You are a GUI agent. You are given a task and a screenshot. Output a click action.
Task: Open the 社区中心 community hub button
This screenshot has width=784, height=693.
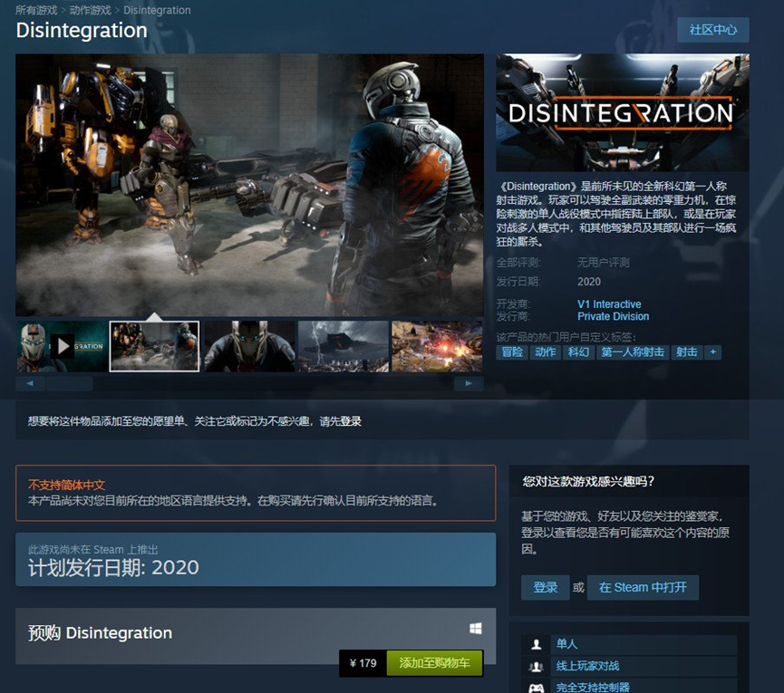[713, 30]
